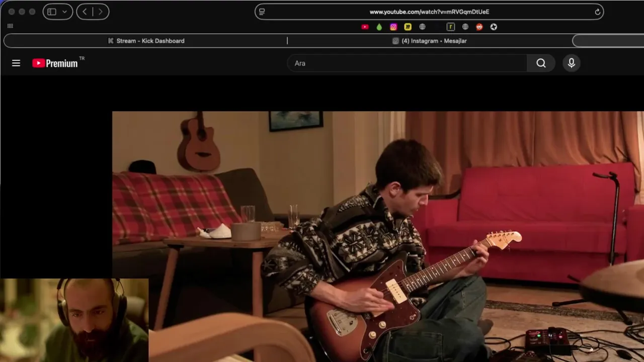Focus the Ara search field
This screenshot has height=362, width=644.
point(407,63)
